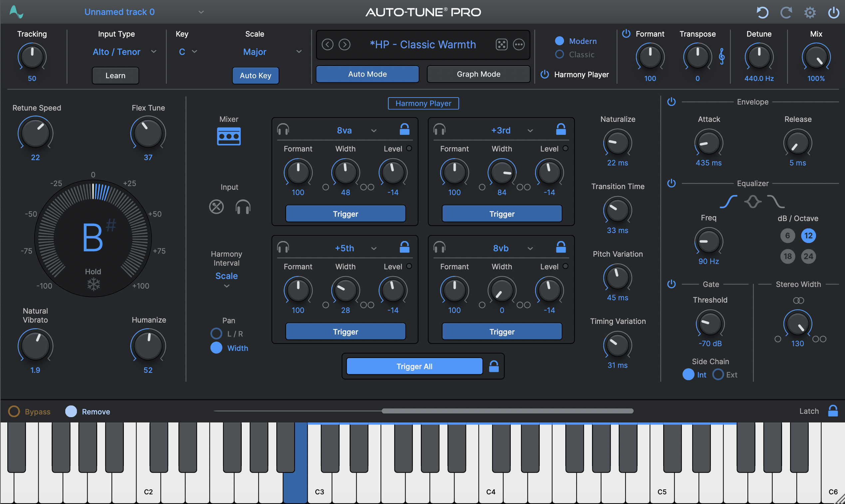
Task: Toggle the +3rd voice lock icon
Action: point(561,130)
